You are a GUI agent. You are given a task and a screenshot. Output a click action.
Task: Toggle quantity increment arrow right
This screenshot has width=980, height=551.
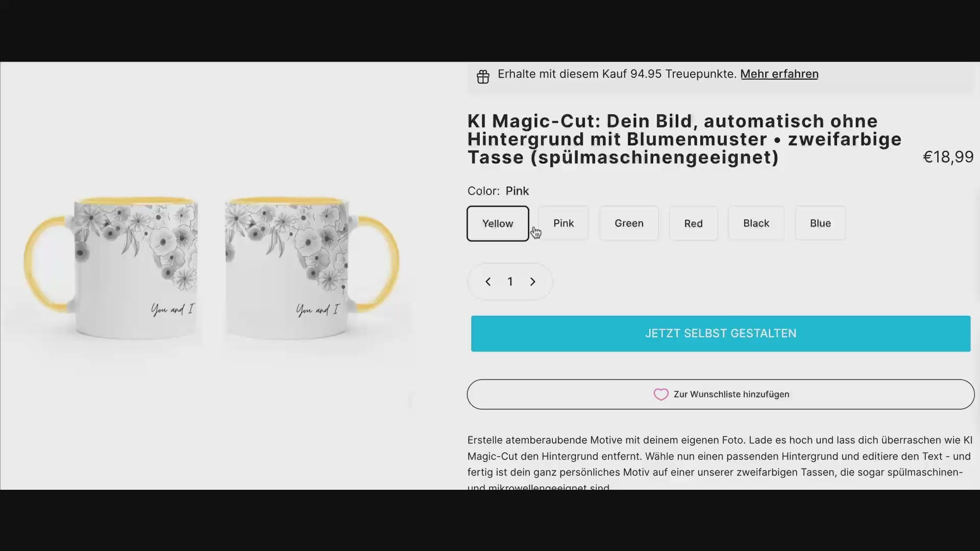tap(532, 281)
